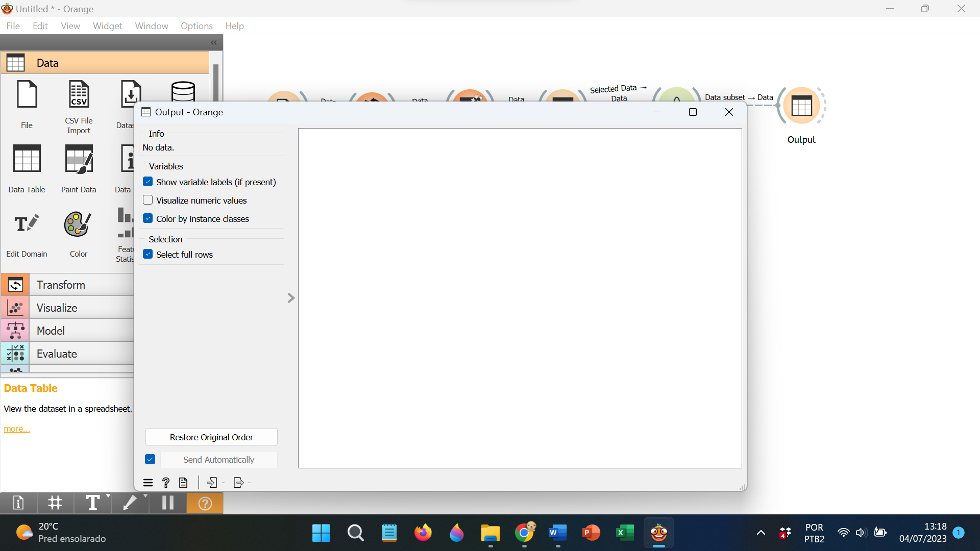
Task: Collapse the widget toolbox sidebar
Action: click(214, 43)
